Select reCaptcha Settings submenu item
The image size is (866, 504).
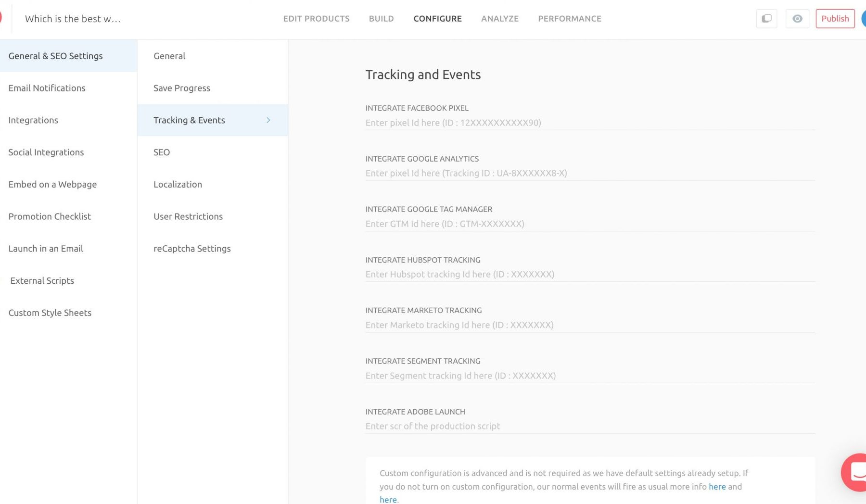[192, 249]
